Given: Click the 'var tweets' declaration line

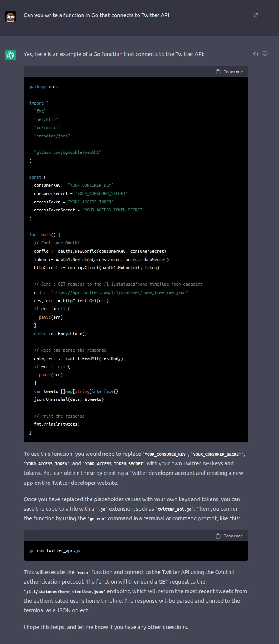Looking at the screenshot, I should pos(76,391).
